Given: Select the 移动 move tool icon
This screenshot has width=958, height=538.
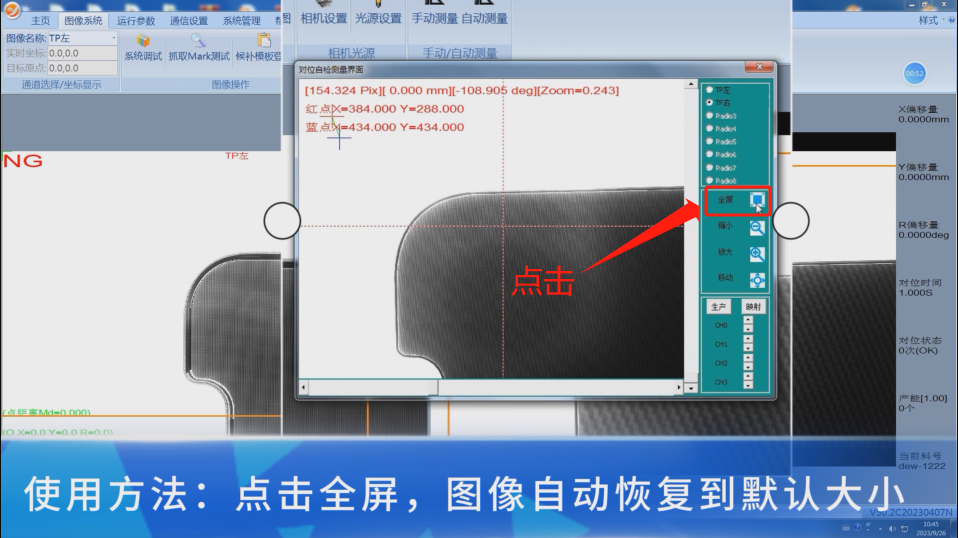Looking at the screenshot, I should tap(757, 279).
